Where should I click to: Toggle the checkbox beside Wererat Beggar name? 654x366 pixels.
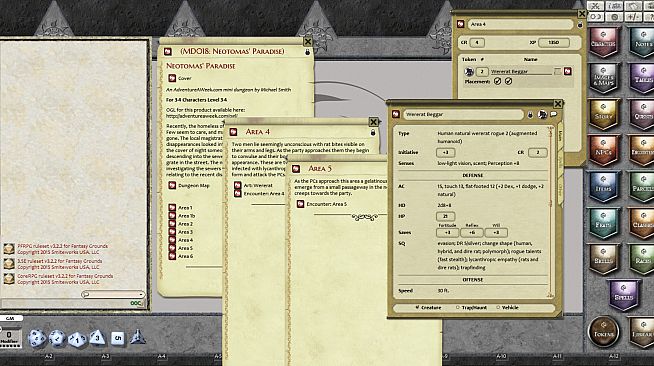(x=558, y=71)
